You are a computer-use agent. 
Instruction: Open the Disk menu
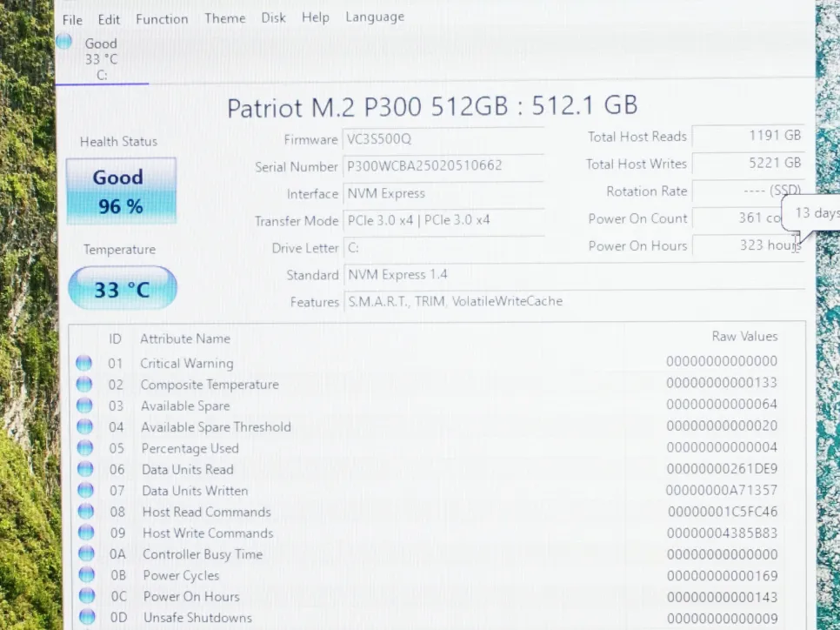pyautogui.click(x=273, y=17)
